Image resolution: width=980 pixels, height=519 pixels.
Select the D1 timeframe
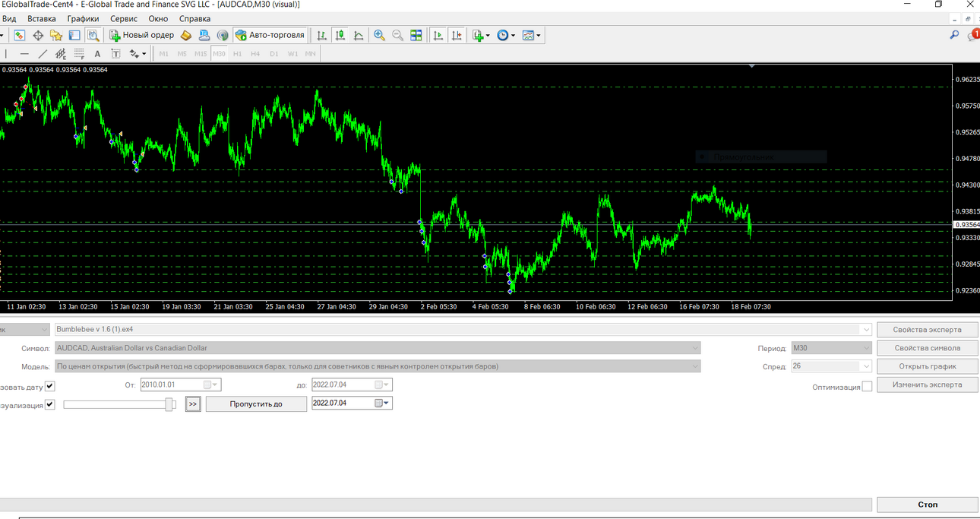tap(273, 54)
